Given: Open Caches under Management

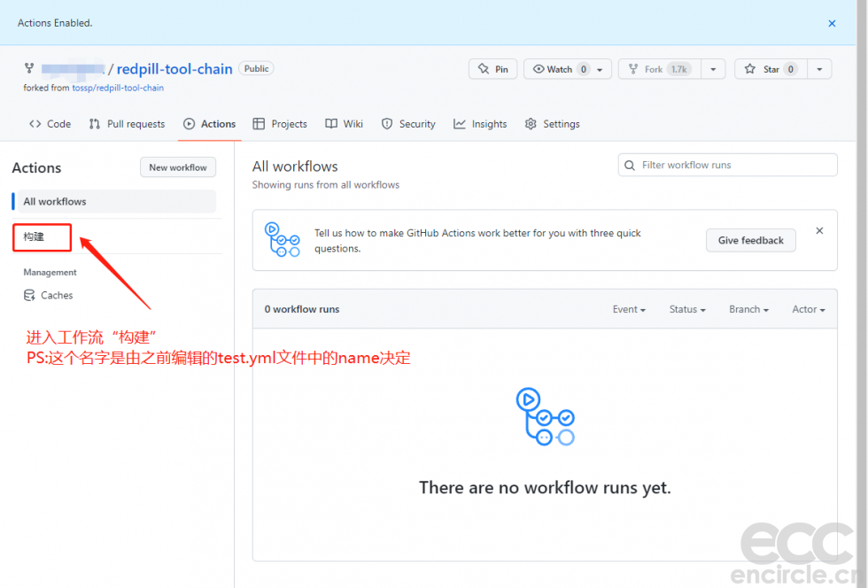Looking at the screenshot, I should [48, 295].
